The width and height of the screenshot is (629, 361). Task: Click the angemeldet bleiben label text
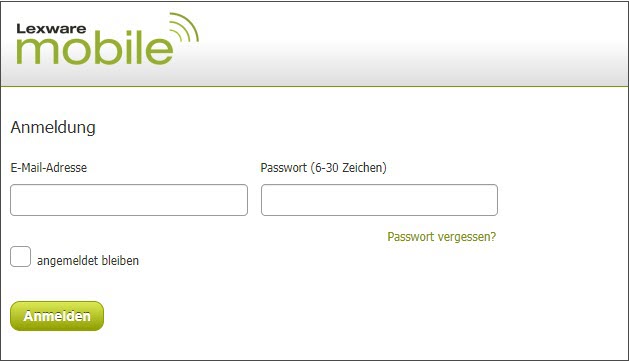(x=88, y=261)
